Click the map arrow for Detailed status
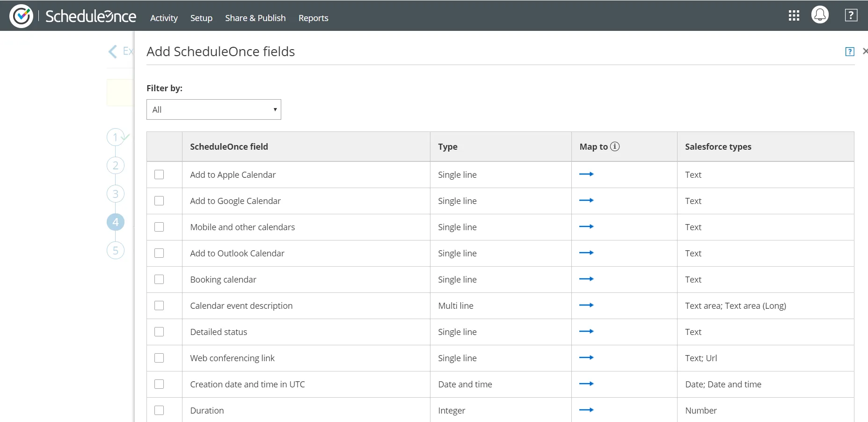 pos(586,331)
